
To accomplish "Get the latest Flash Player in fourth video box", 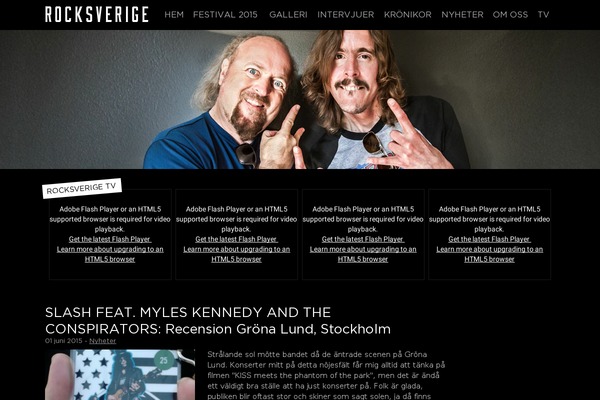I will [489, 239].
